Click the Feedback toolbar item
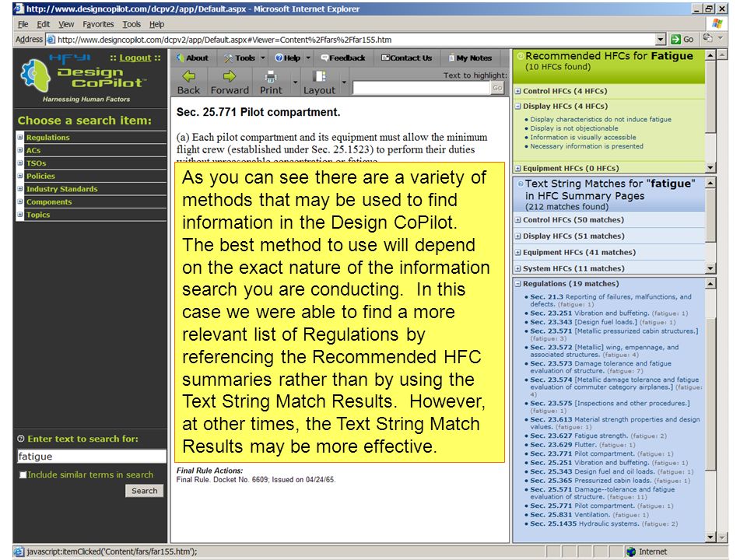747x560 pixels. coord(343,58)
